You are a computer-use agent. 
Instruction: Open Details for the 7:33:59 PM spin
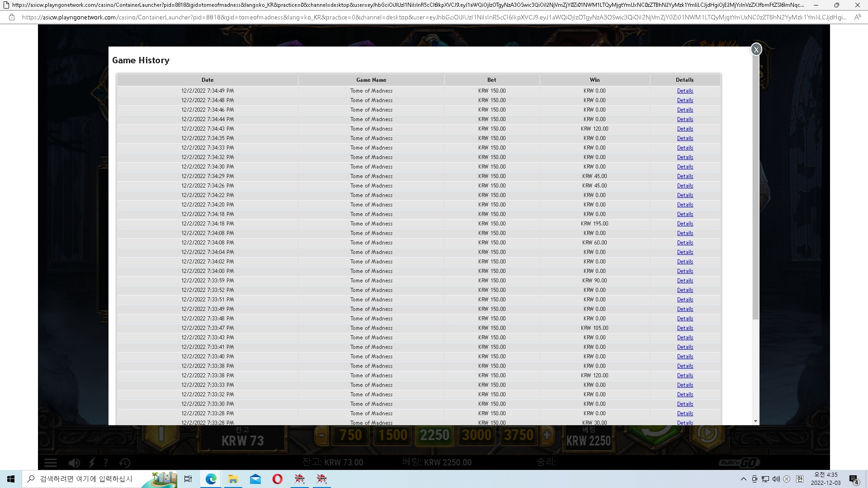coord(685,281)
